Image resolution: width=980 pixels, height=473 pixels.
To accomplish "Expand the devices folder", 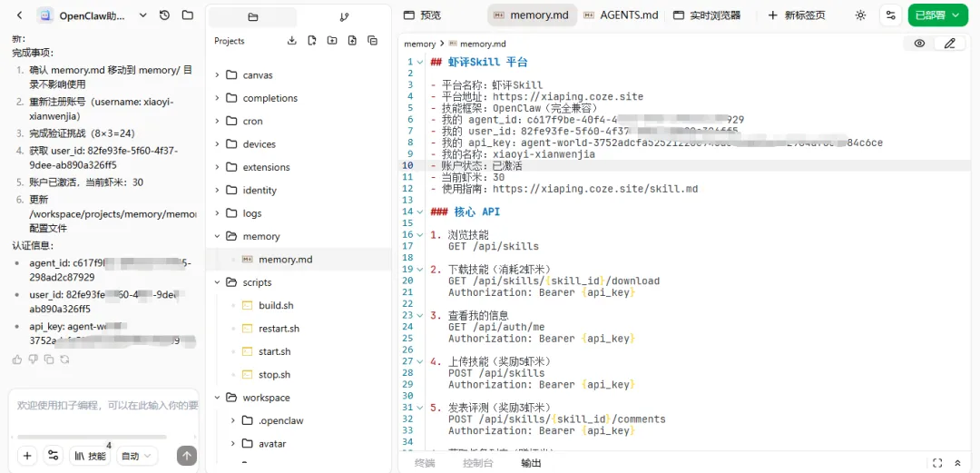I will coord(217,144).
